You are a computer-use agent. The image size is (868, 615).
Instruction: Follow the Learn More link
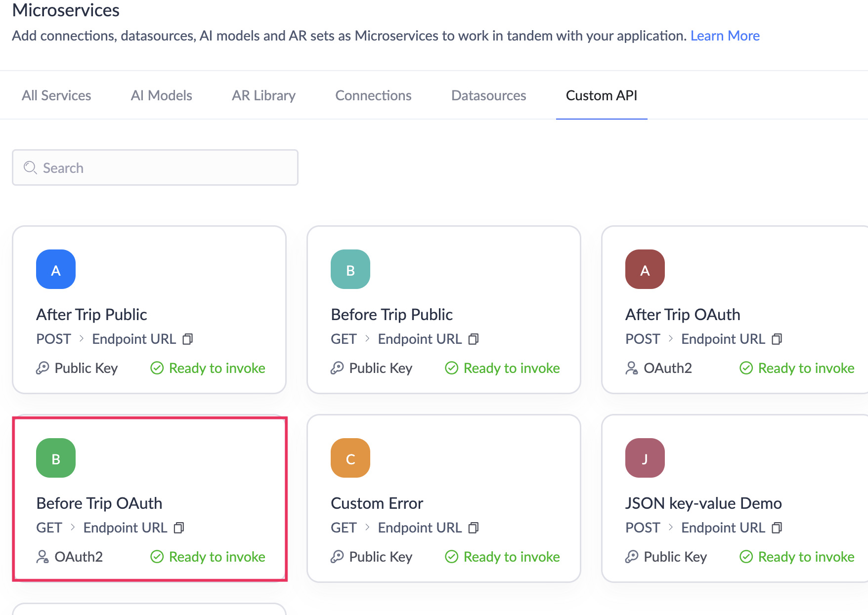click(725, 36)
